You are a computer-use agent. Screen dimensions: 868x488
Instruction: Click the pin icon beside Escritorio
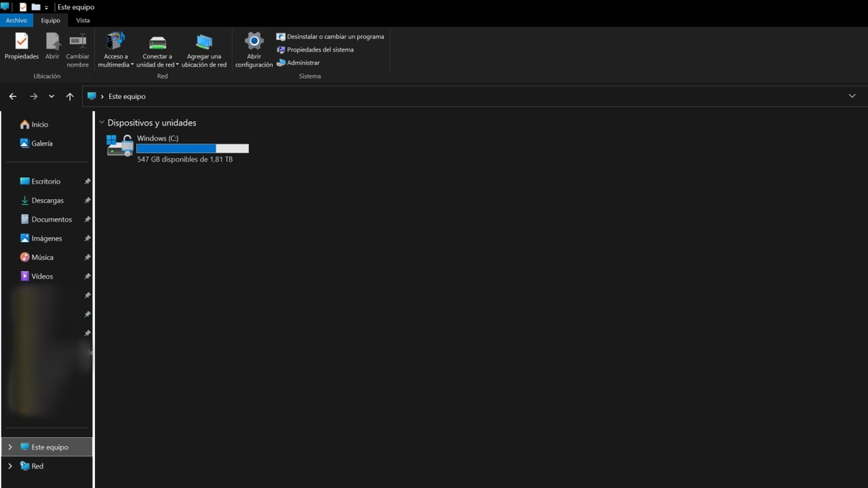87,181
